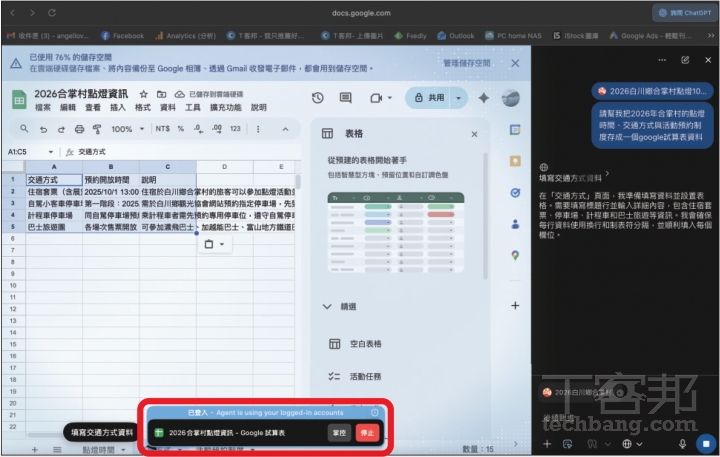This screenshot has width=720, height=457.
Task: Start a video meeting via camera icon
Action: pos(376,98)
